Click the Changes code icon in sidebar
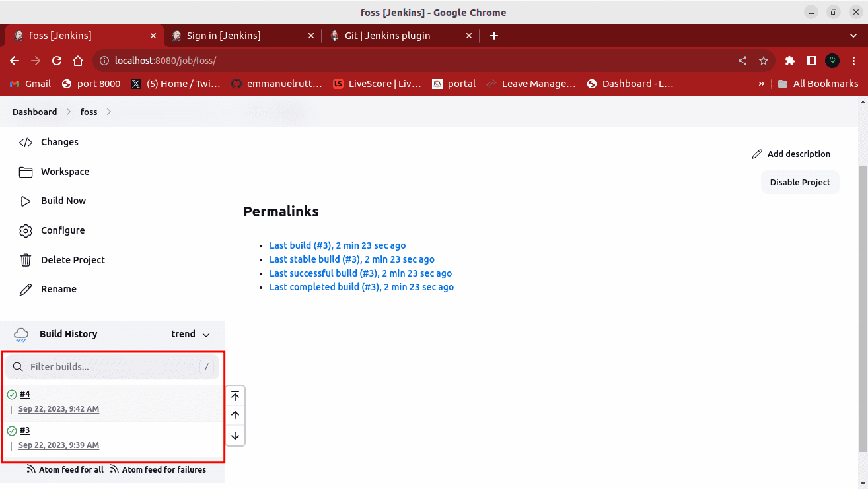 pos(26,142)
